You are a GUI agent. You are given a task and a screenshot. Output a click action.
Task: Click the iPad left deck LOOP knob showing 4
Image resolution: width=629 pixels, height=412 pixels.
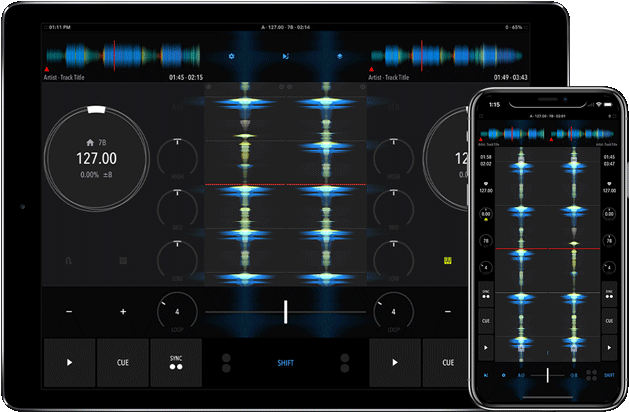pos(177,313)
